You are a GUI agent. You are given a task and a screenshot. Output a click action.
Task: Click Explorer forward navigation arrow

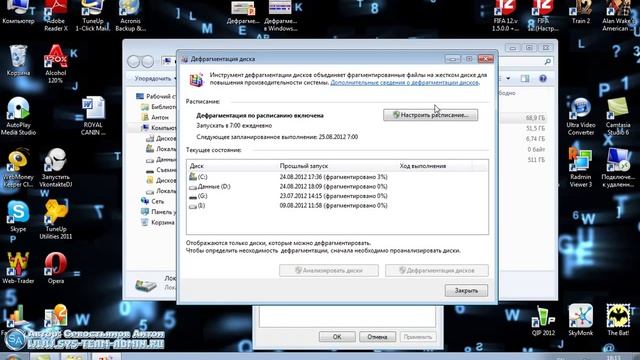point(147,62)
